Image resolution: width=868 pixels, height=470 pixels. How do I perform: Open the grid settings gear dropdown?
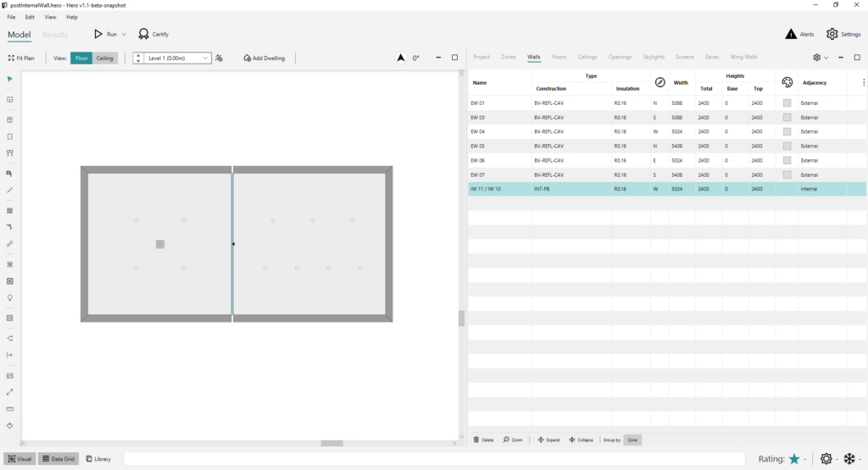[x=821, y=58]
